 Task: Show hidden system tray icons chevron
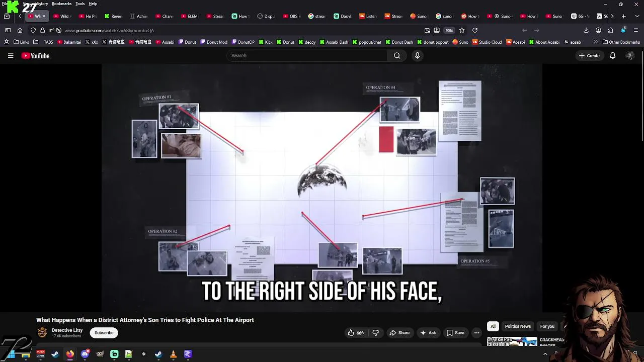[x=545, y=354]
